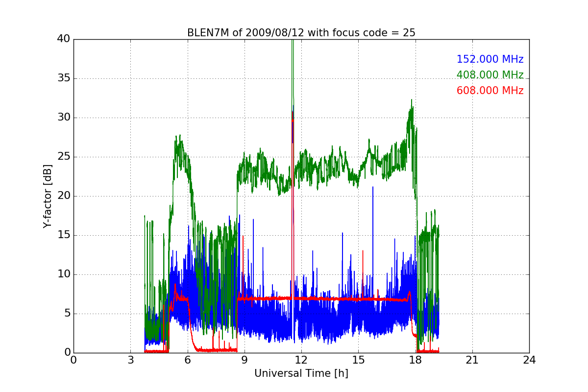Click x-axis tick label 21
Screen dimensions: 588x392
click(472, 360)
